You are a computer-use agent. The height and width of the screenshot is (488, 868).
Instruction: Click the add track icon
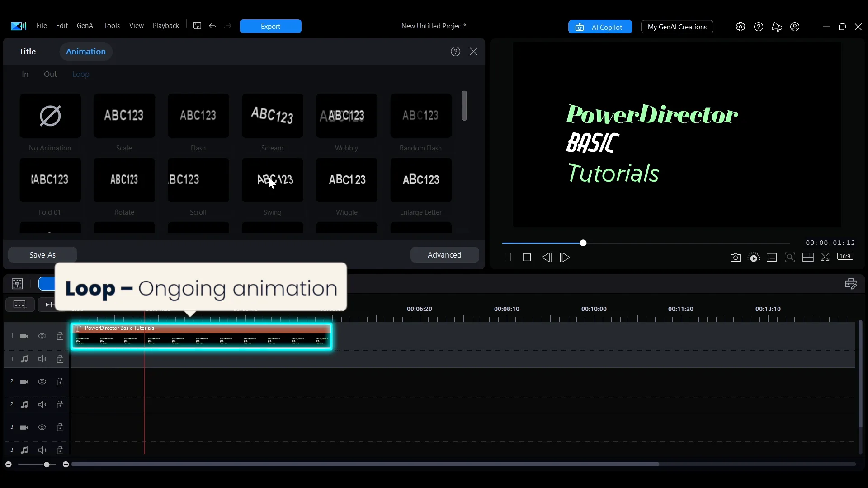click(20, 304)
